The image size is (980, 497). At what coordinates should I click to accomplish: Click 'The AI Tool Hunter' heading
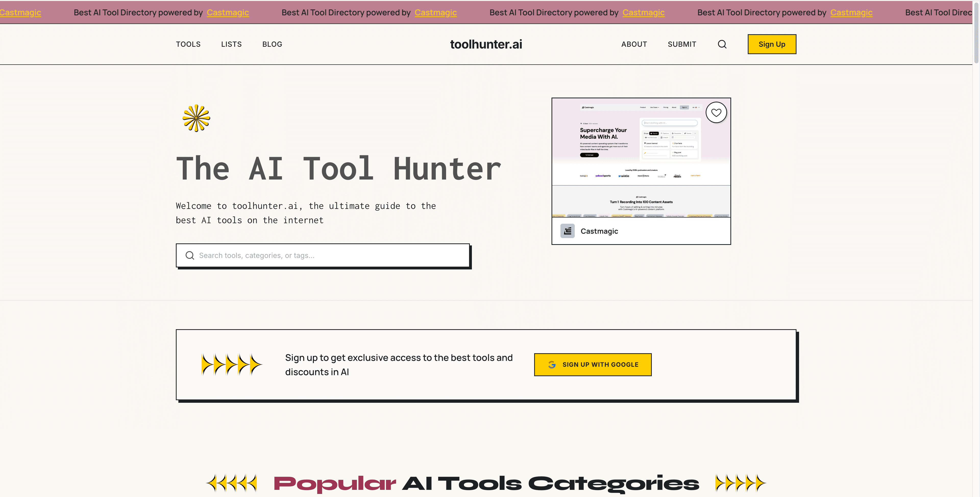[339, 168]
